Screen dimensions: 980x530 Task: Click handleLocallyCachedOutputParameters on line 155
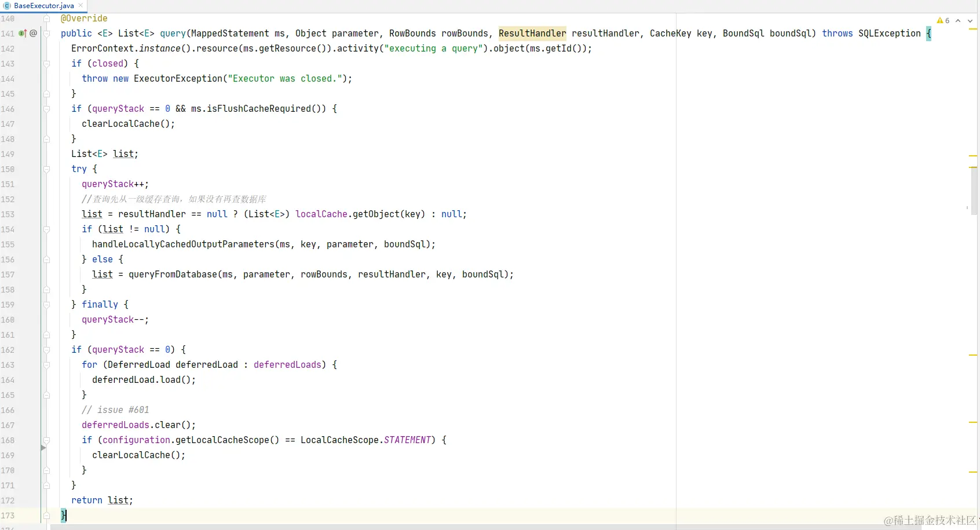[183, 244]
